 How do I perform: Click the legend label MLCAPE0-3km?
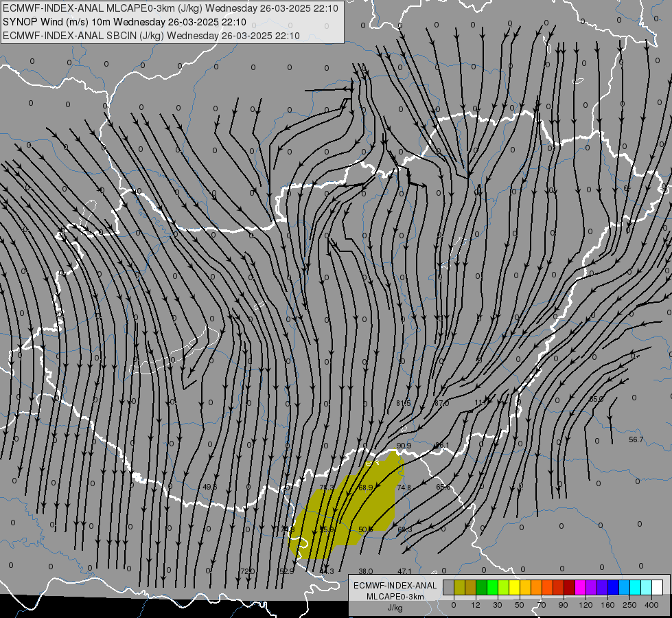pyautogui.click(x=395, y=597)
